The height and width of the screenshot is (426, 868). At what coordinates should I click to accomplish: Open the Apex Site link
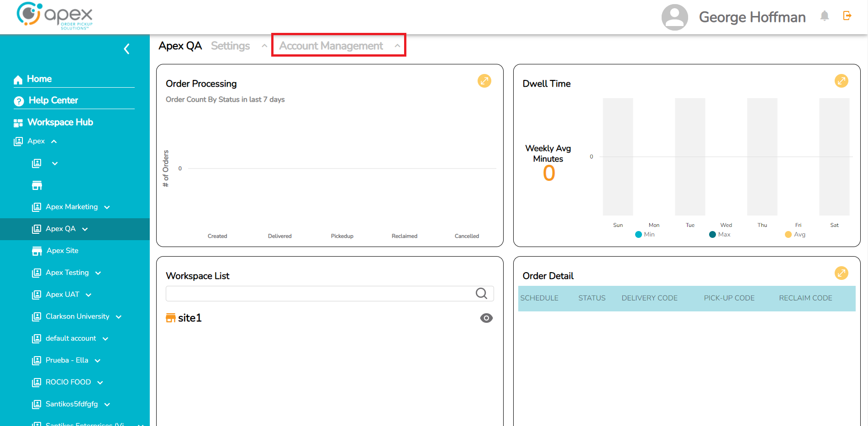(62, 251)
